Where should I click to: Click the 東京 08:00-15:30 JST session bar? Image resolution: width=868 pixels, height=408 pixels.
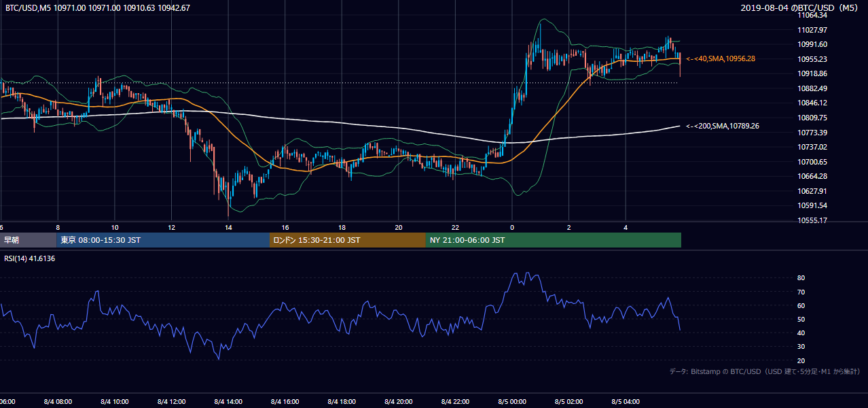click(164, 240)
